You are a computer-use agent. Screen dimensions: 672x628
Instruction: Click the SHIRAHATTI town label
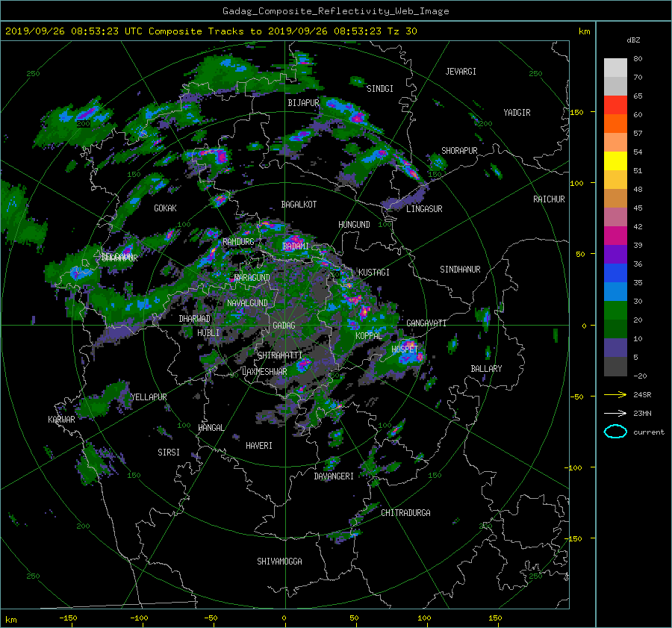coord(280,355)
